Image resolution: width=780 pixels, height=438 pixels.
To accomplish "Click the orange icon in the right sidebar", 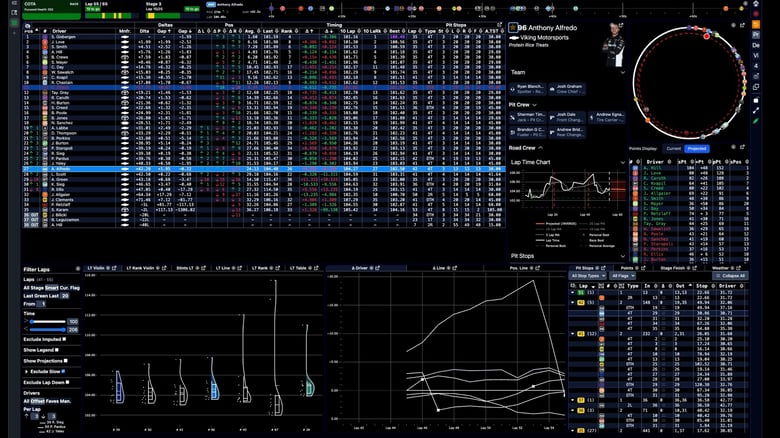I will point(756,24).
